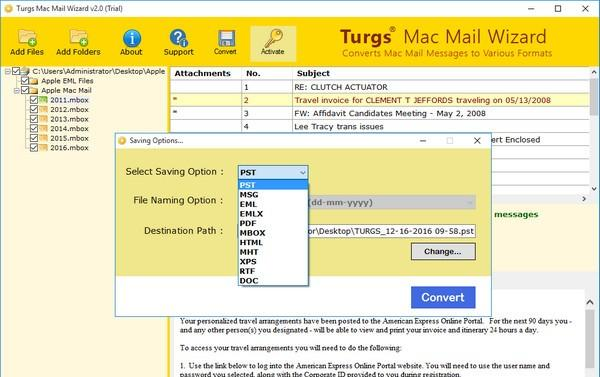
Task: Select the Travel invoice for CLEMENT message
Action: pyautogui.click(x=380, y=100)
